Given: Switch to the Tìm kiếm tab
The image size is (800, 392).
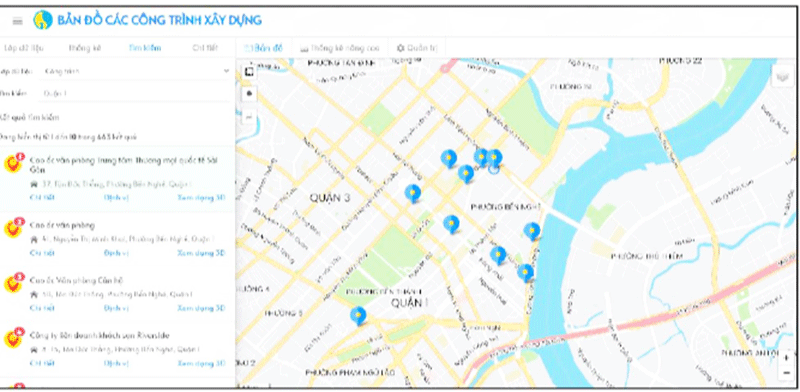Looking at the screenshot, I should (x=145, y=48).
